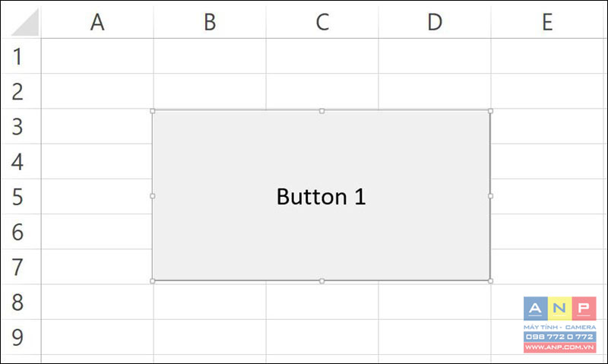Select column C header

[x=322, y=22]
